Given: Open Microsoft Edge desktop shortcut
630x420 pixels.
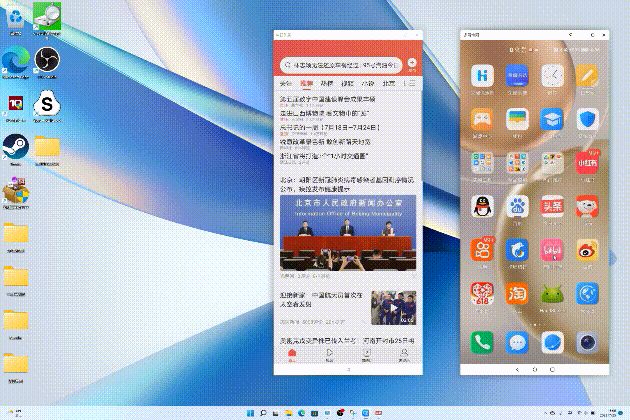Looking at the screenshot, I should [15, 60].
